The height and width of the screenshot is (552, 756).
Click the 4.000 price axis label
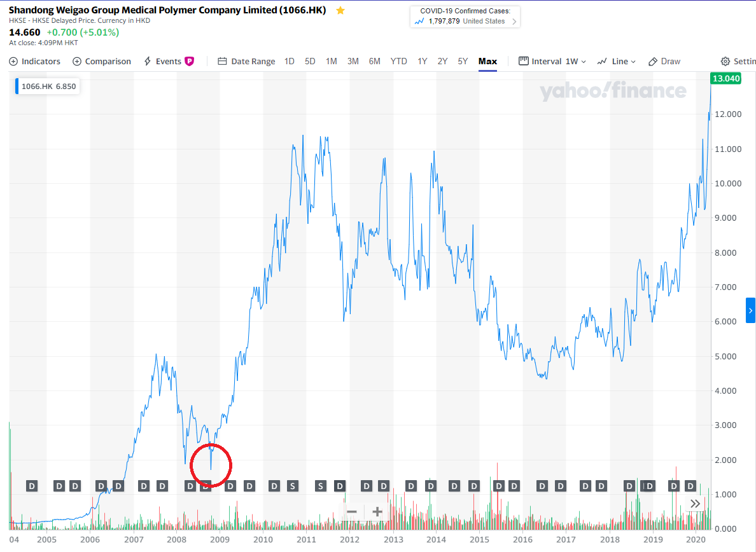pyautogui.click(x=725, y=390)
